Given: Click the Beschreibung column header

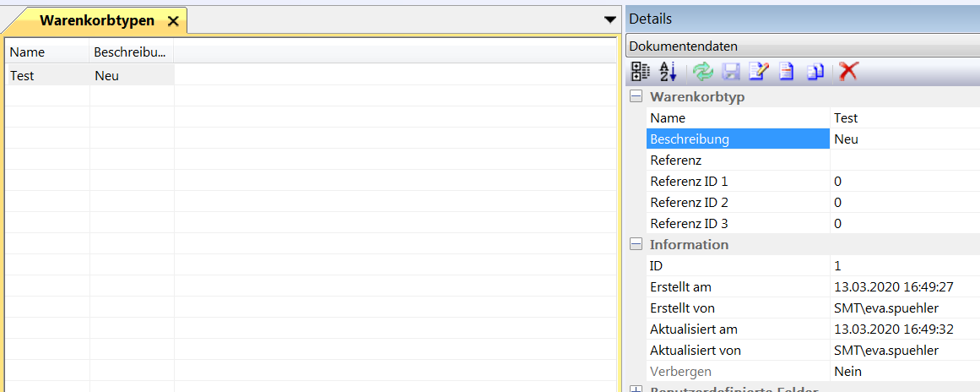Looking at the screenshot, I should (x=131, y=52).
